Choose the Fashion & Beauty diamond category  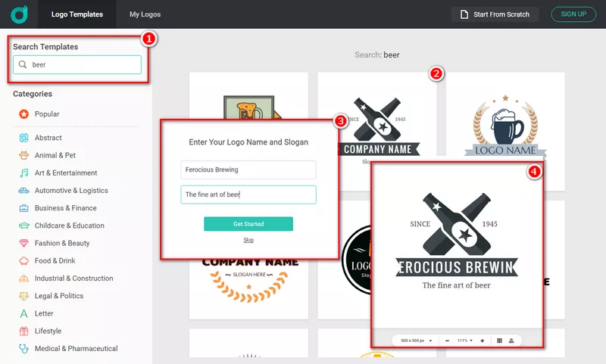point(61,243)
